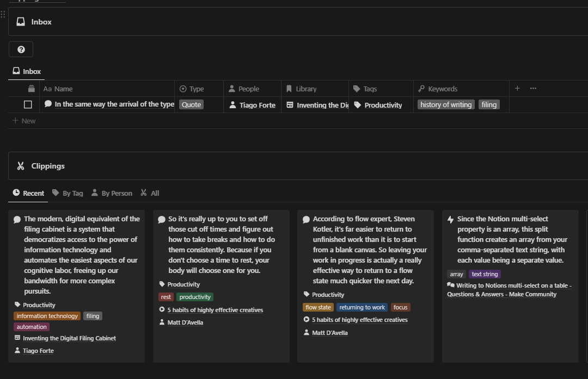Click the database icon next to Inventing the Digital Filing Cabinet
This screenshot has width=588, height=379.
[17, 338]
